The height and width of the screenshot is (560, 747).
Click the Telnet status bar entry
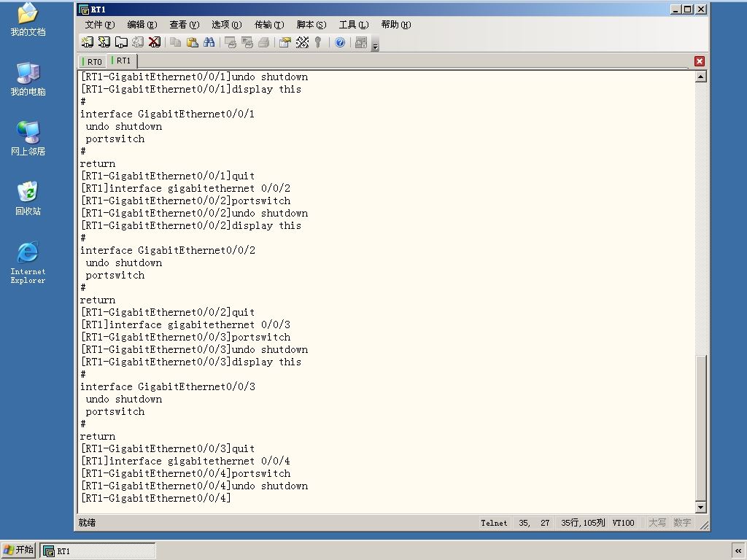[494, 523]
